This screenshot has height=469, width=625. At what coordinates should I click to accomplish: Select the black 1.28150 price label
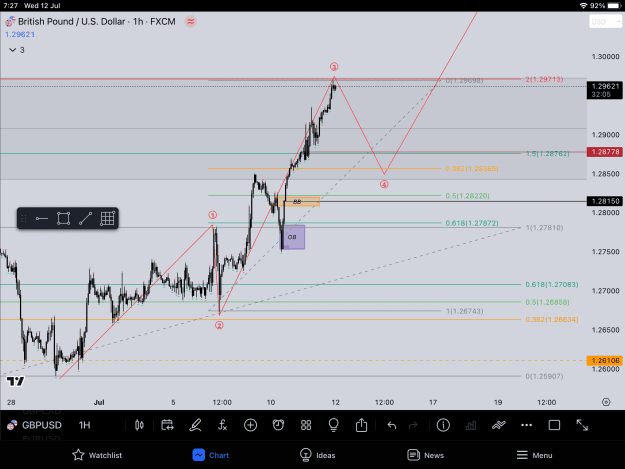[x=605, y=201]
